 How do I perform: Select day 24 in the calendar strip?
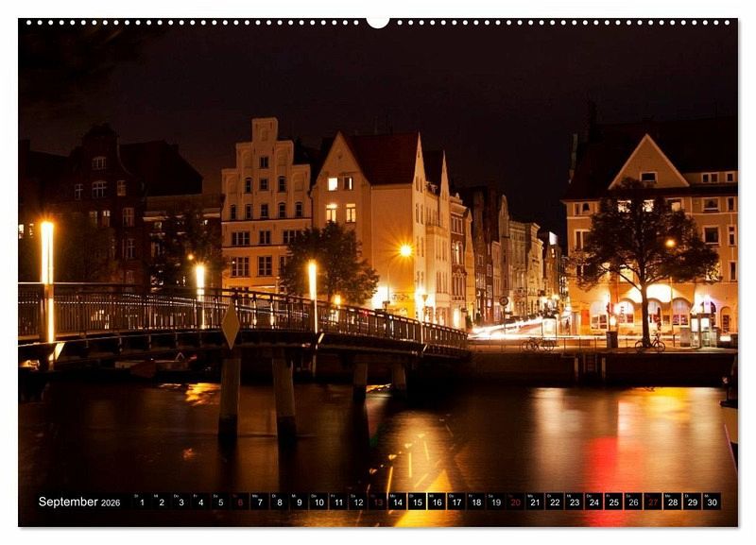click(594, 502)
